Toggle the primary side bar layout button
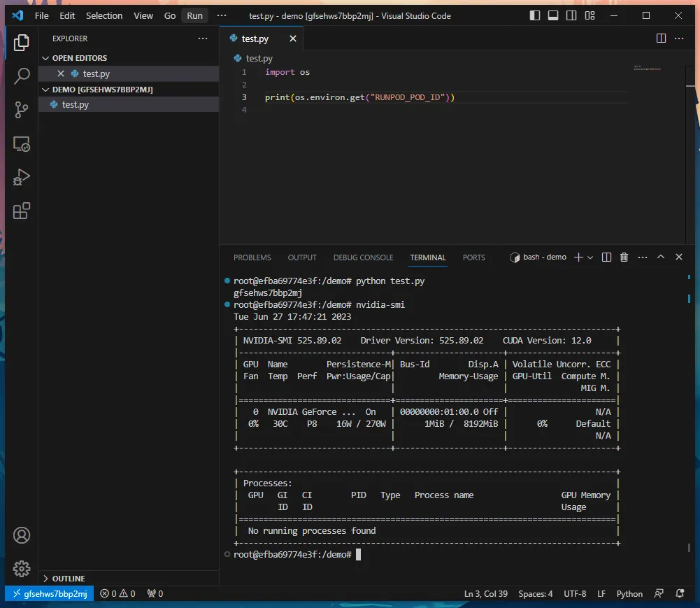The height and width of the screenshot is (608, 700). tap(534, 15)
